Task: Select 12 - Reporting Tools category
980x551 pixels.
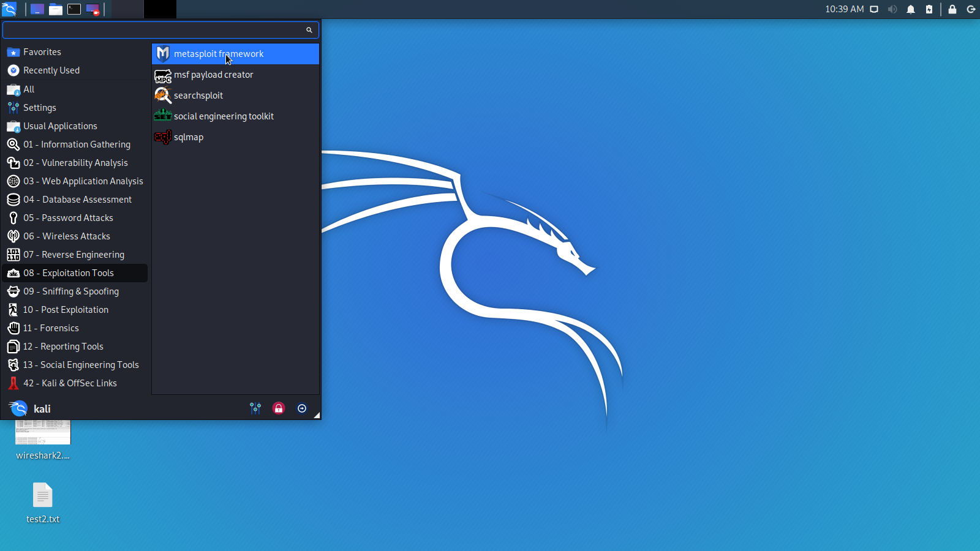Action: pos(75,347)
